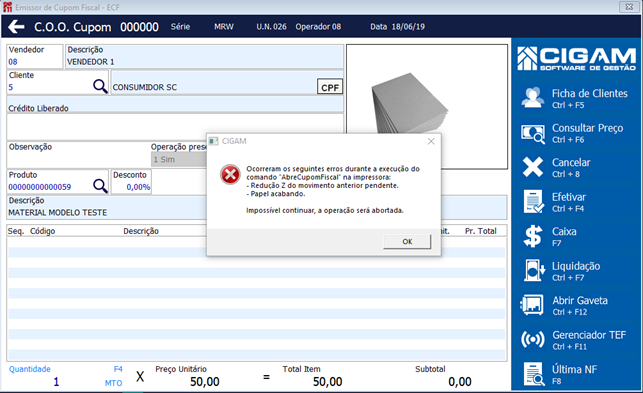Open Gerenciador TEF signal icon
This screenshot has height=393, width=643.
pos(532,340)
